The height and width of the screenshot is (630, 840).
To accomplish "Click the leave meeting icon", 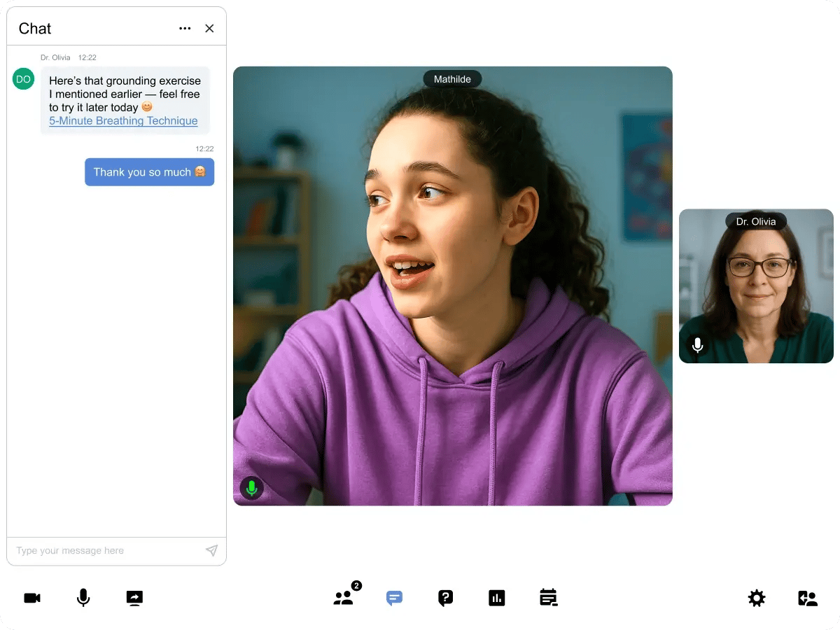I will point(808,598).
